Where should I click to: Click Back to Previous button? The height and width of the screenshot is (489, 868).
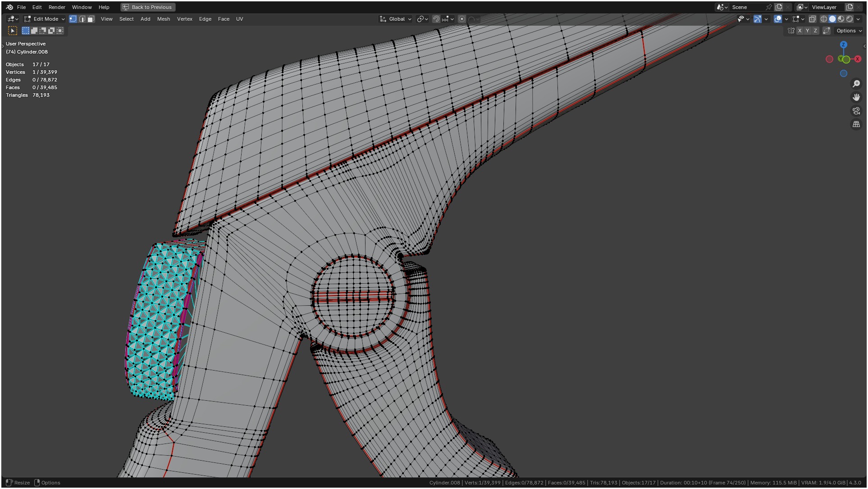click(148, 7)
